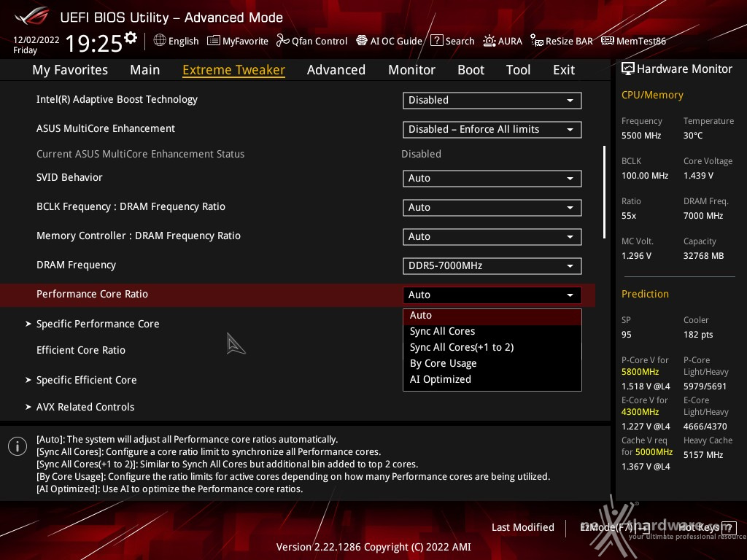Open ASUS MultiCore Enhancement dropdown
Viewport: 747px width, 560px height.
[492, 130]
